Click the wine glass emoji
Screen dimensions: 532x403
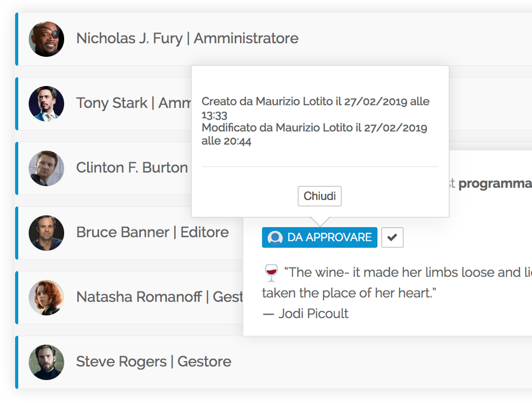pos(271,272)
